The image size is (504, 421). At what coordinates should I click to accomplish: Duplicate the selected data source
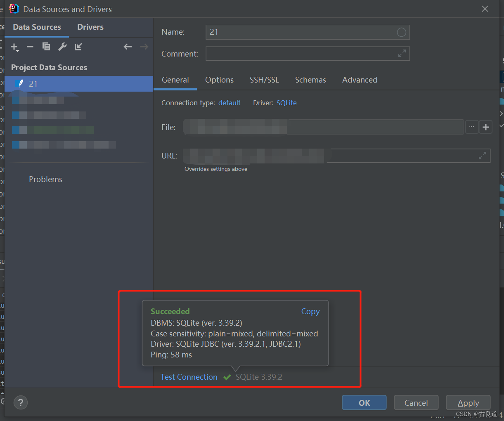click(46, 47)
